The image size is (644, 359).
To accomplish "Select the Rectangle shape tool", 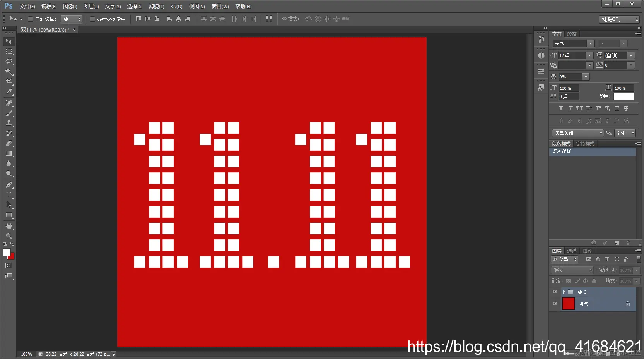I will pyautogui.click(x=9, y=215).
